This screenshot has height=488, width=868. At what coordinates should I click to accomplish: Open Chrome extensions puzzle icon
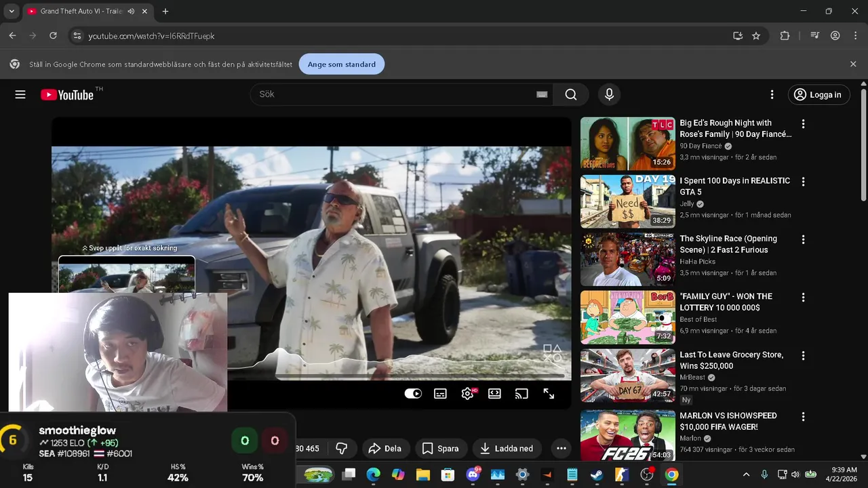pyautogui.click(x=785, y=36)
